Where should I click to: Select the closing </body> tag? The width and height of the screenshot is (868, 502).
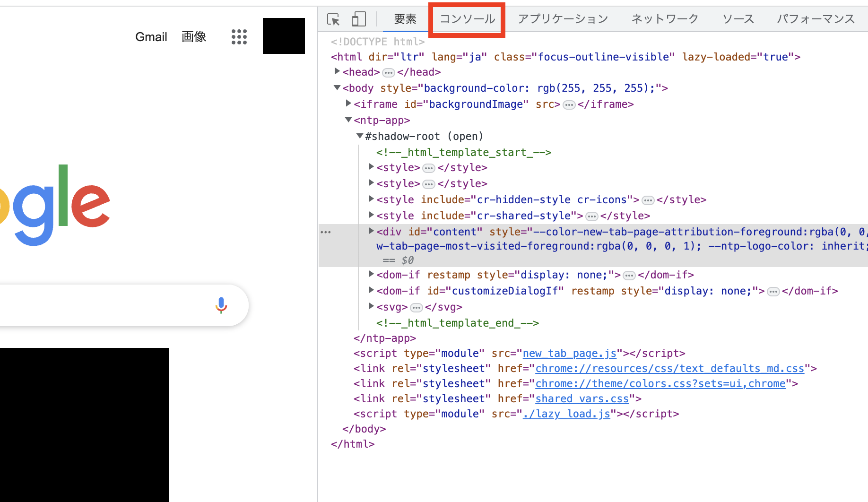point(364,429)
